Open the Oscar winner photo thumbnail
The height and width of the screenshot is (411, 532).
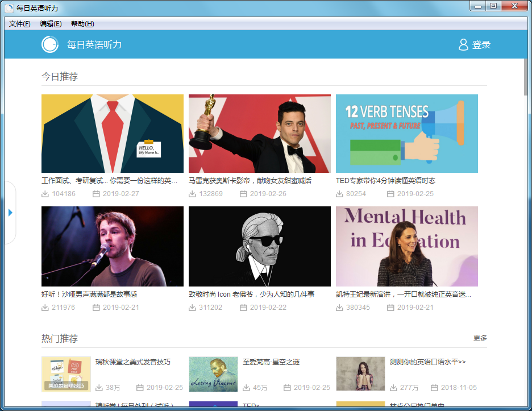pos(260,134)
